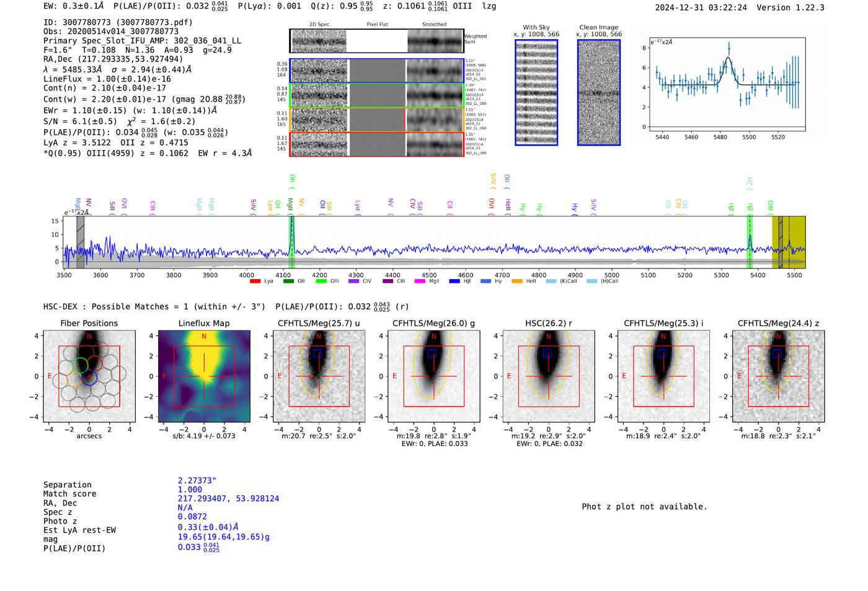Open the HSC(26.2) r band cutout
868x591 pixels.
tap(549, 376)
